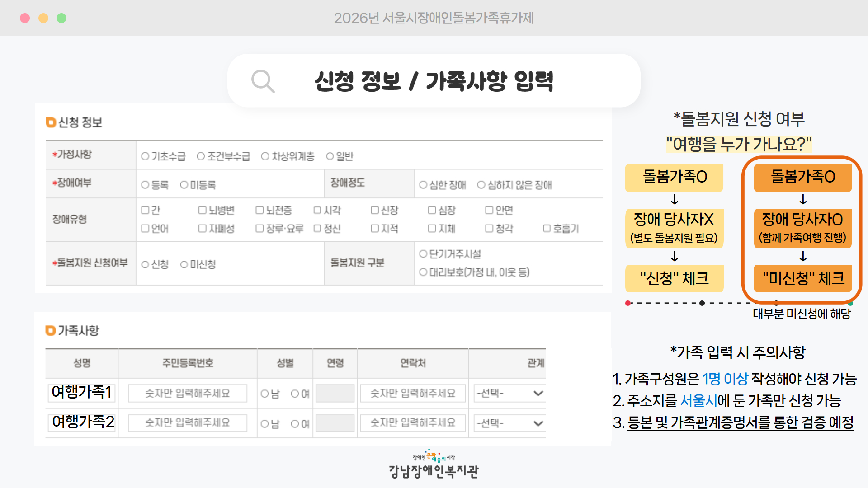The height and width of the screenshot is (488, 868).
Task: Select 단기거주시설 care support option
Action: click(423, 254)
